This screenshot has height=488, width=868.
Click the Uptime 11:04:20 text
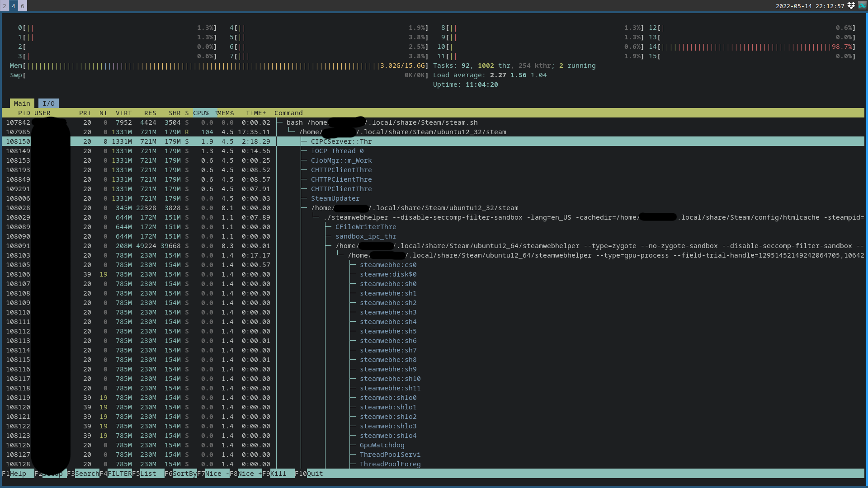(466, 84)
